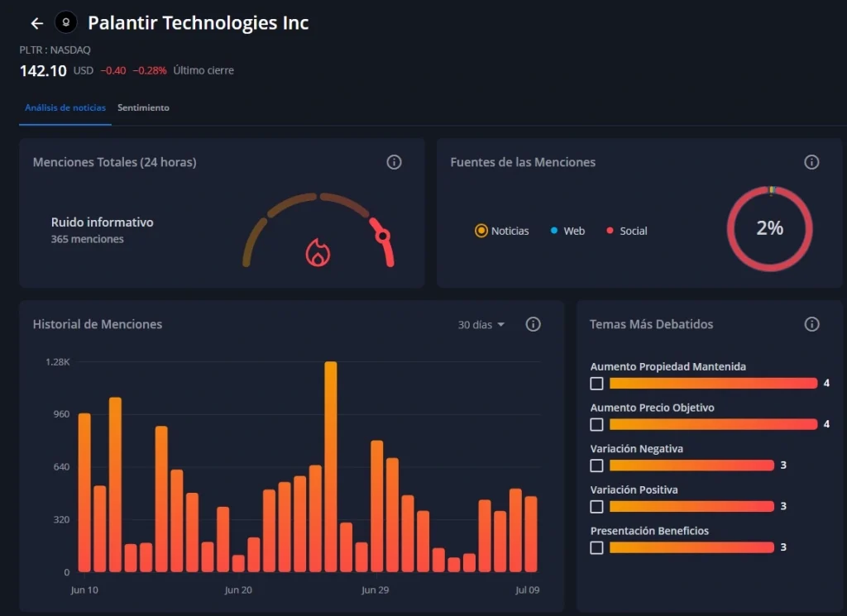Click the tallest bar in the mentions chart
This screenshot has height=616, width=847.
click(331, 466)
